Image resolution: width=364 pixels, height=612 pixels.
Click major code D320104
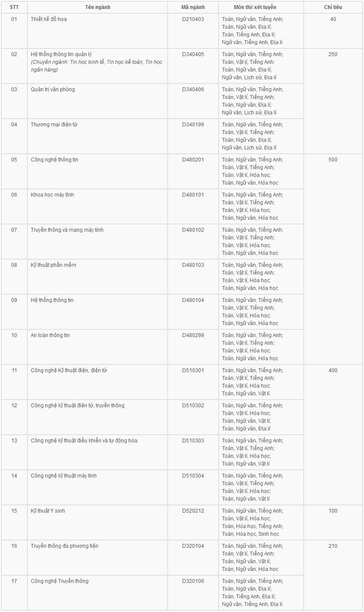pos(193,546)
